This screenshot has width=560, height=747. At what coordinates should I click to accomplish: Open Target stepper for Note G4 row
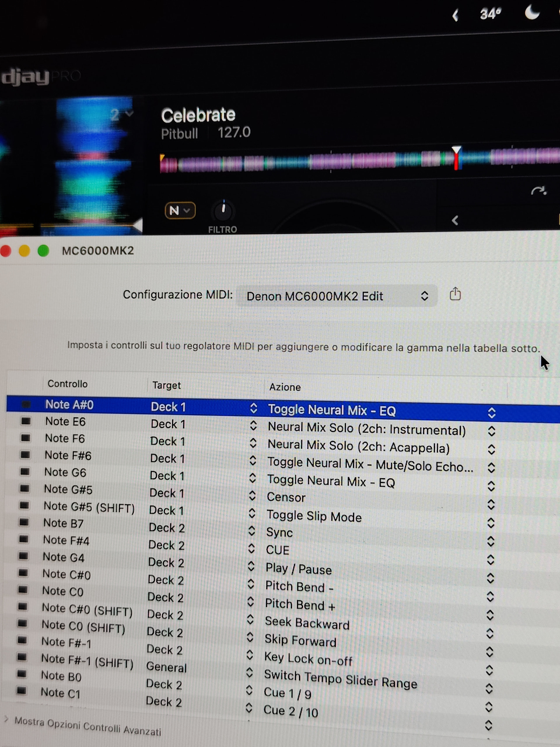click(251, 566)
